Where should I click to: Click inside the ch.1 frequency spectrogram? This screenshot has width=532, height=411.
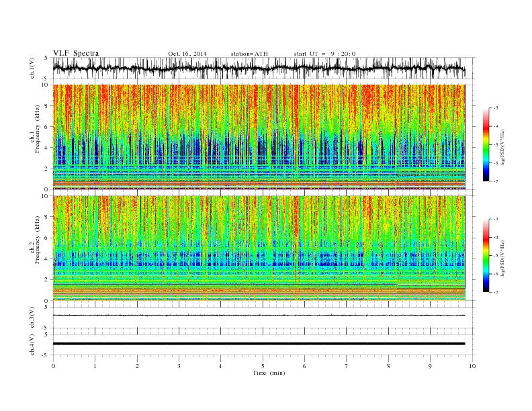(259, 137)
